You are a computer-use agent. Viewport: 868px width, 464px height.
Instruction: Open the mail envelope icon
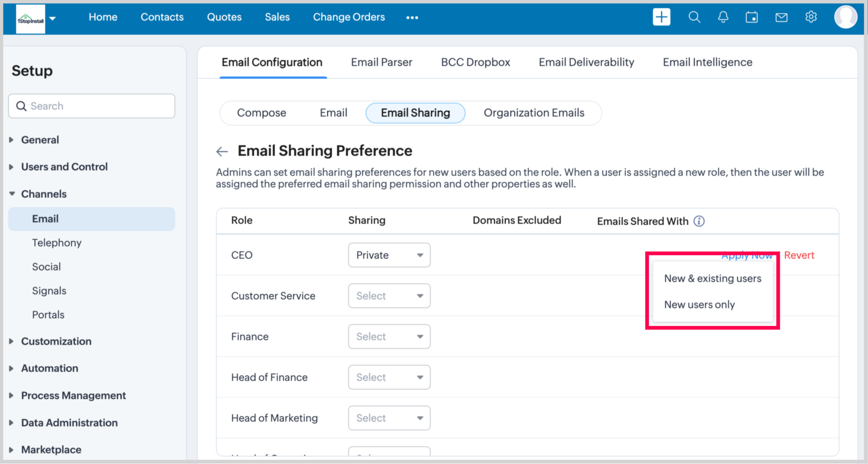pyautogui.click(x=781, y=17)
